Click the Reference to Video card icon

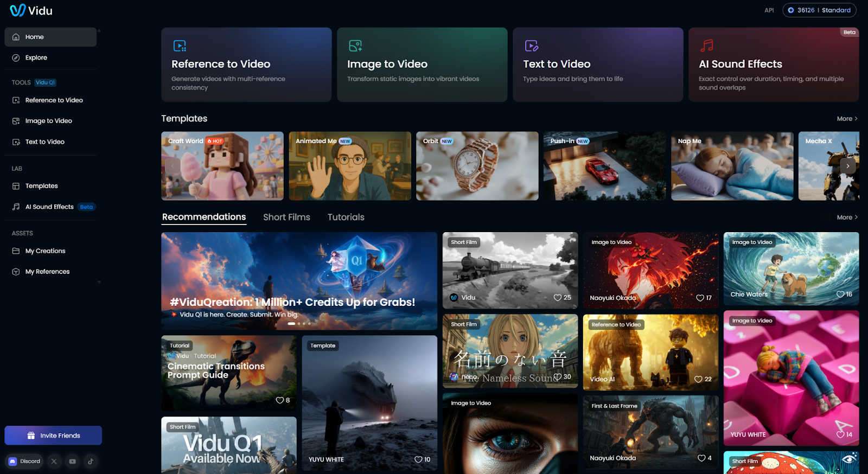180,46
